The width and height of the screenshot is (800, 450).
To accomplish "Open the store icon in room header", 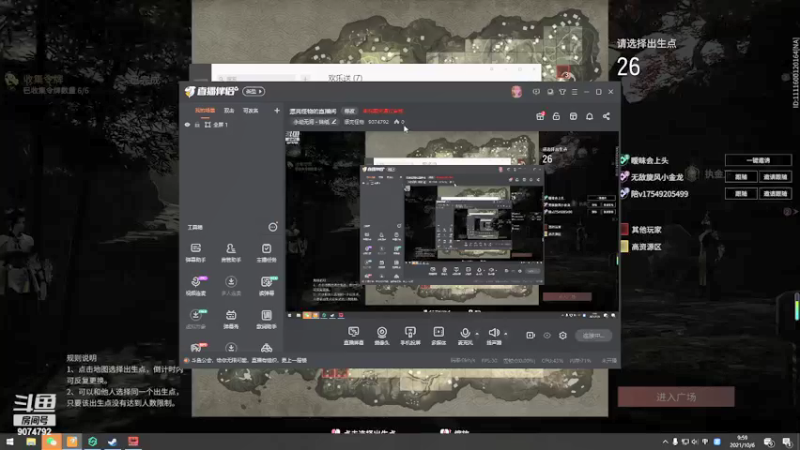I will pos(573,116).
